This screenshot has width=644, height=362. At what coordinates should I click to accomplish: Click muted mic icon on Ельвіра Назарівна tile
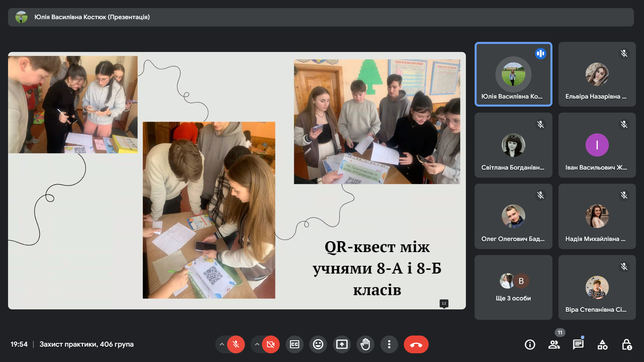624,53
